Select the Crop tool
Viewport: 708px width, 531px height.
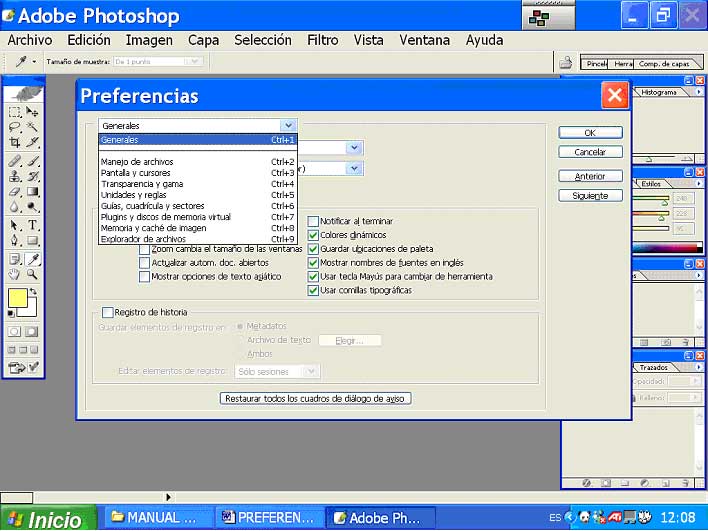pos(14,143)
